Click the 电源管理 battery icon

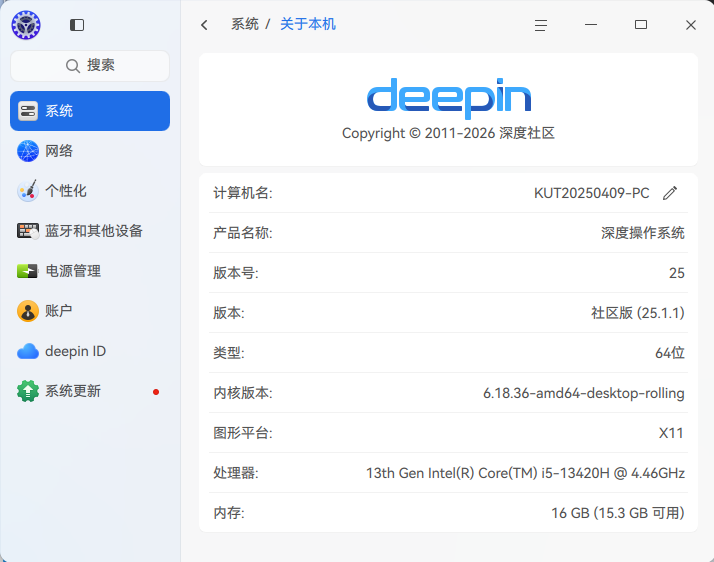[x=27, y=271]
